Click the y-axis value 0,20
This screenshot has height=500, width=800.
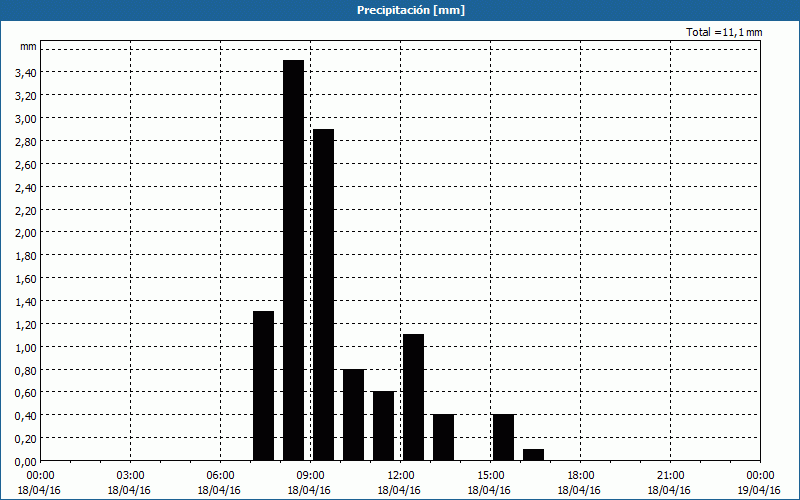pos(26,439)
